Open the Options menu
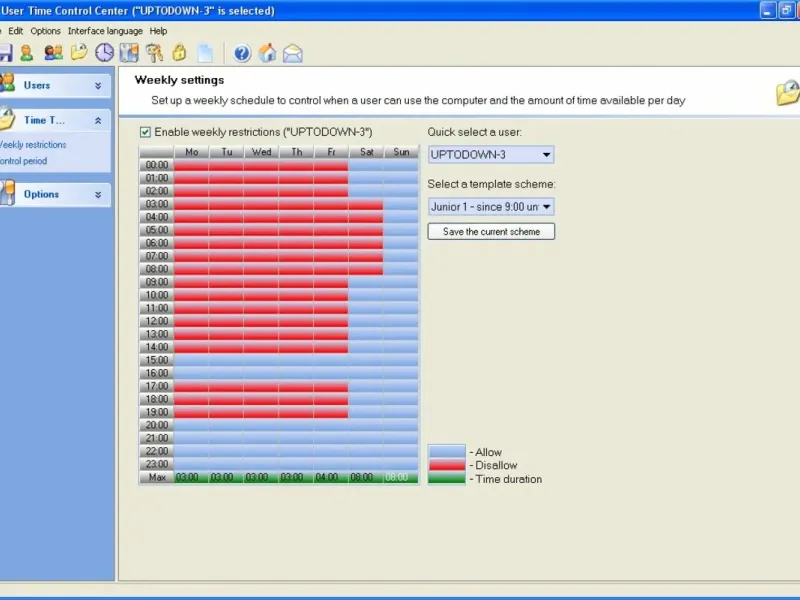 tap(45, 31)
